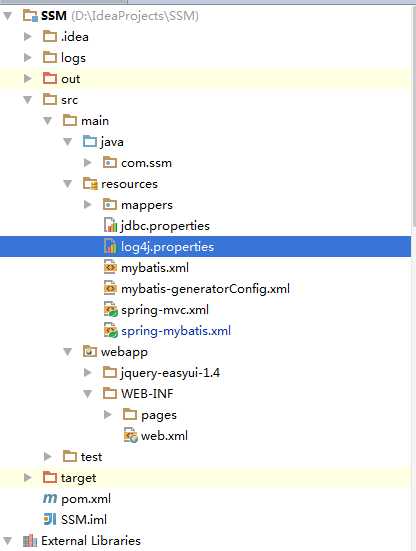The height and width of the screenshot is (551, 416).
Task: Click the jquery-easyui-1.4 folder icon
Action: coord(110,372)
